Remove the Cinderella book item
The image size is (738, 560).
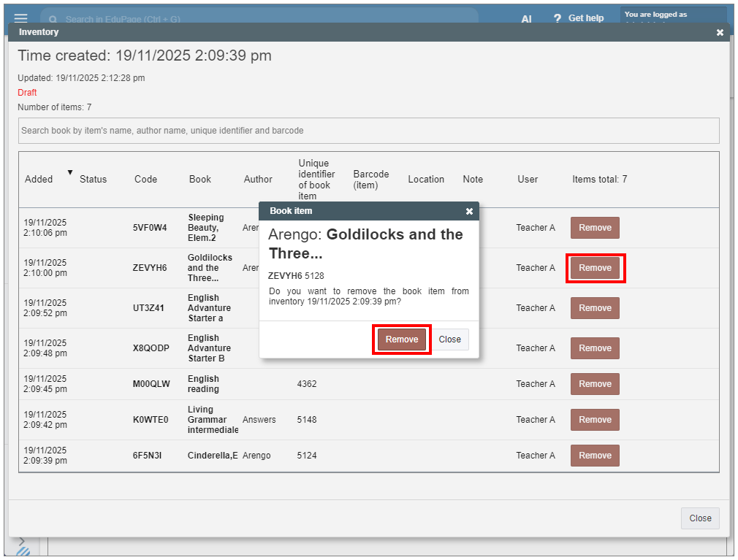[x=595, y=456]
